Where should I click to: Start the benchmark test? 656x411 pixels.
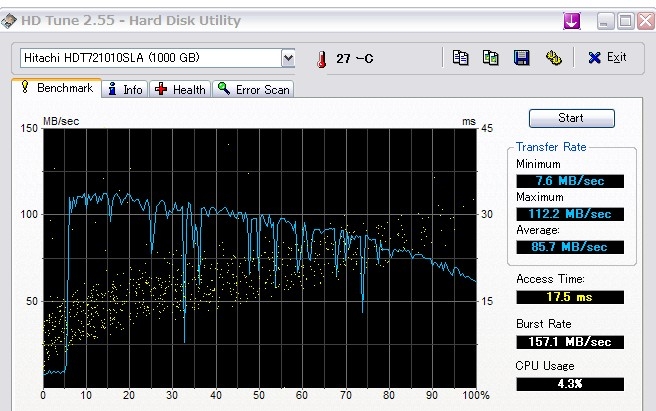(571, 118)
